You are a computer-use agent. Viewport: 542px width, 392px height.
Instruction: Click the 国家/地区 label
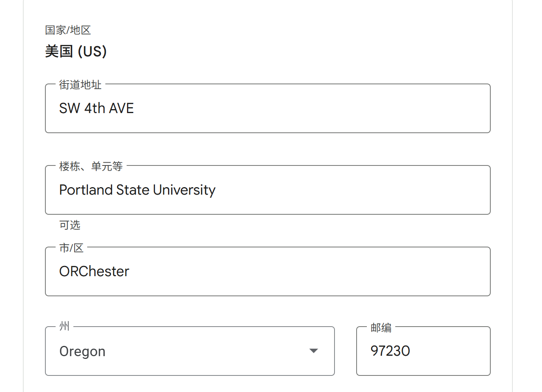coord(68,30)
